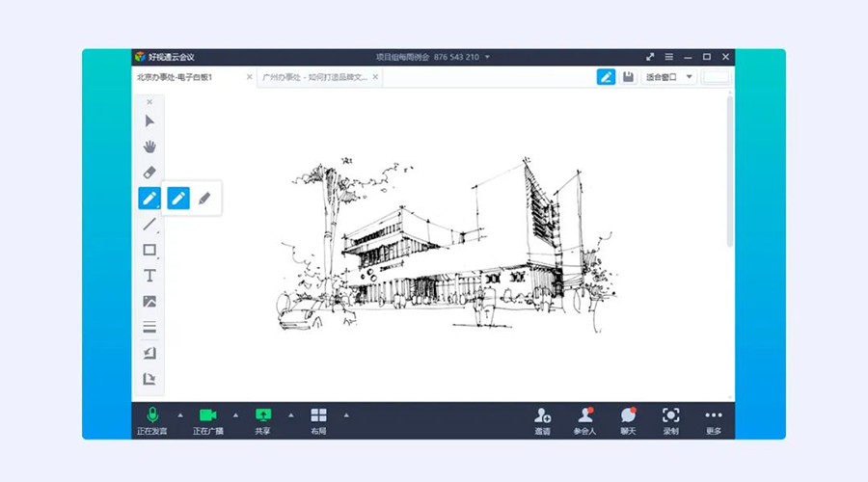
Task: Choose the straight line tool
Action: click(149, 225)
